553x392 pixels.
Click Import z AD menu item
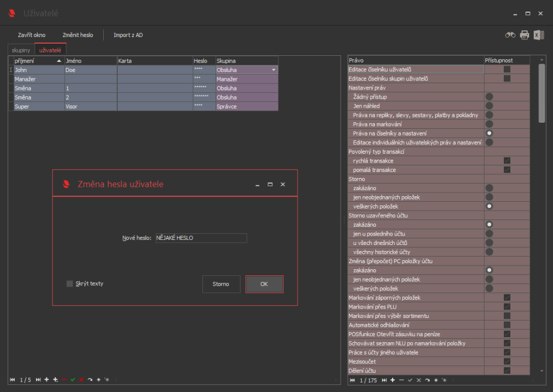coord(128,35)
